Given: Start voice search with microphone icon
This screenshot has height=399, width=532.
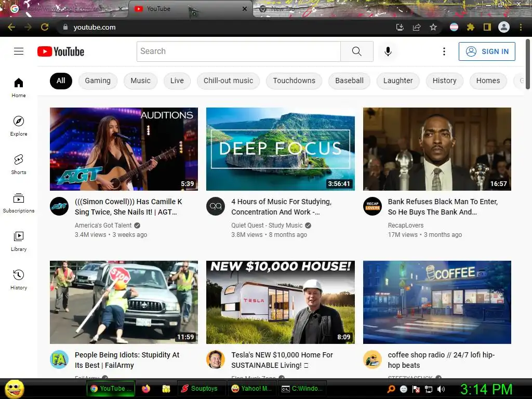Looking at the screenshot, I should (x=388, y=51).
